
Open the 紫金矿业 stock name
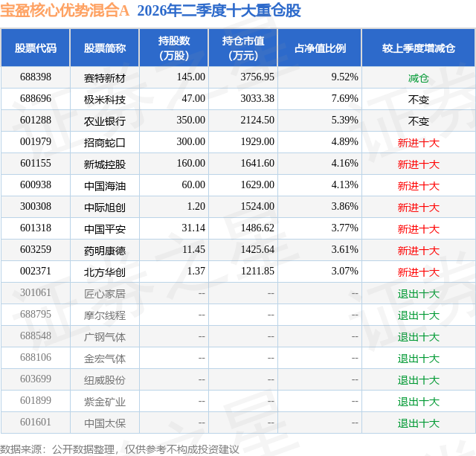click(105, 402)
